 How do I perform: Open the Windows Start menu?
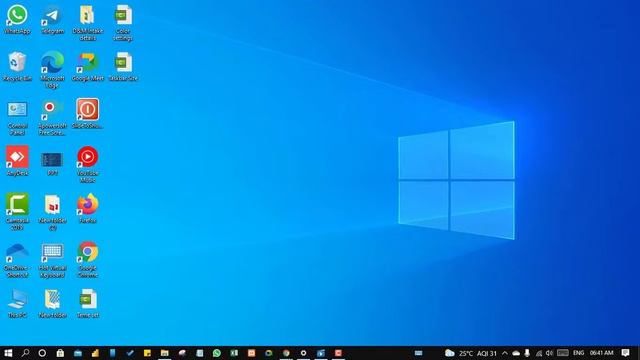[8, 353]
